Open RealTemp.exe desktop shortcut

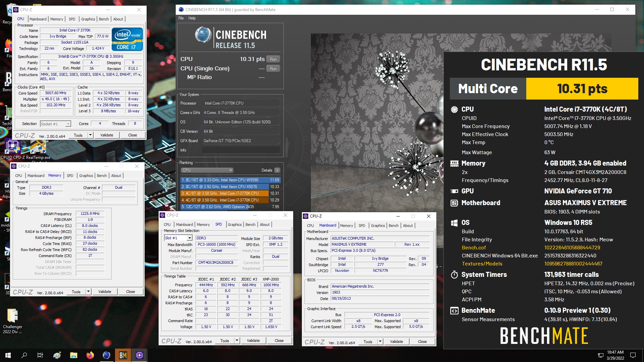tap(38, 149)
